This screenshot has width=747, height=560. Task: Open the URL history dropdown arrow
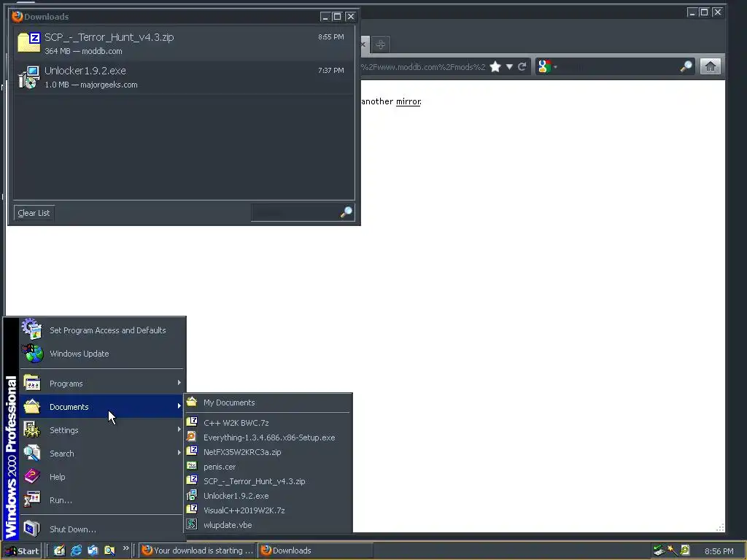pyautogui.click(x=509, y=66)
